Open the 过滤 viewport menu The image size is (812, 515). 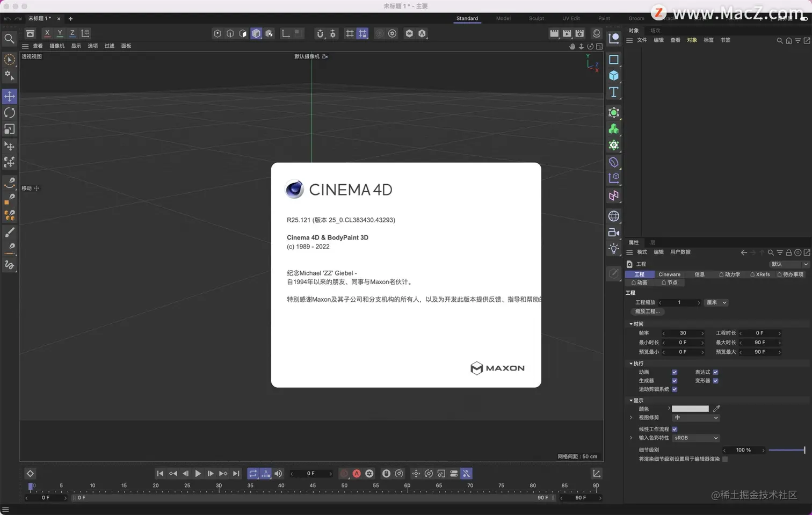110,46
